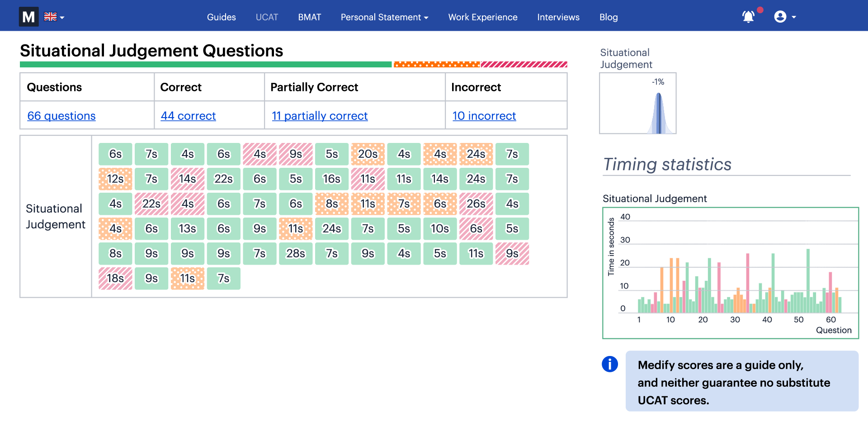This screenshot has width=868, height=427.
Task: Switch to the BMAT section
Action: click(309, 17)
